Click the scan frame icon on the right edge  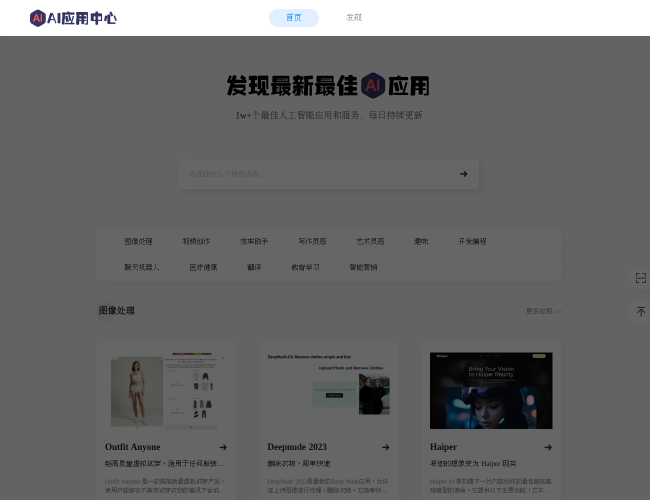tap(641, 278)
